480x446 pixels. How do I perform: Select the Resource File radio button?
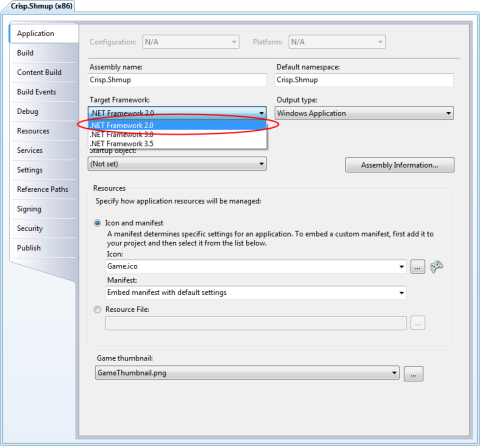(97, 310)
